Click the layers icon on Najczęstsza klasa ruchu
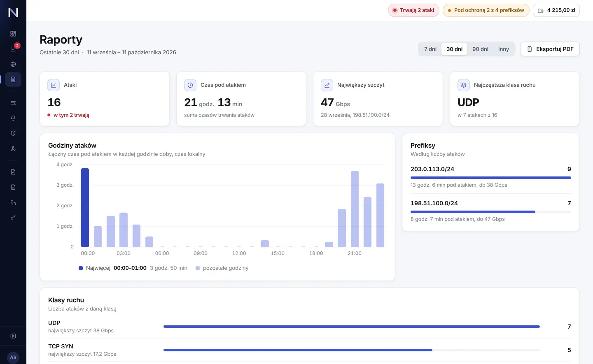This screenshot has height=364, width=593. click(464, 85)
